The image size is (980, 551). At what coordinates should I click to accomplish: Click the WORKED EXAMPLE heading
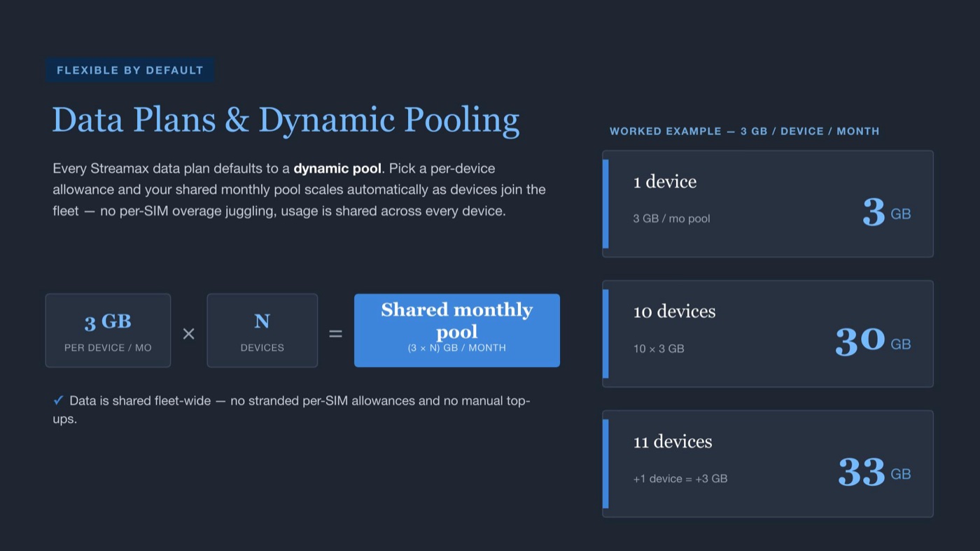(x=744, y=131)
